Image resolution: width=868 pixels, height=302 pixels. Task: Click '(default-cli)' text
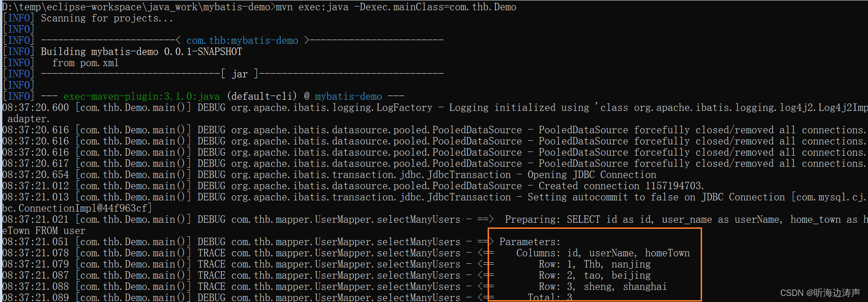[x=262, y=96]
